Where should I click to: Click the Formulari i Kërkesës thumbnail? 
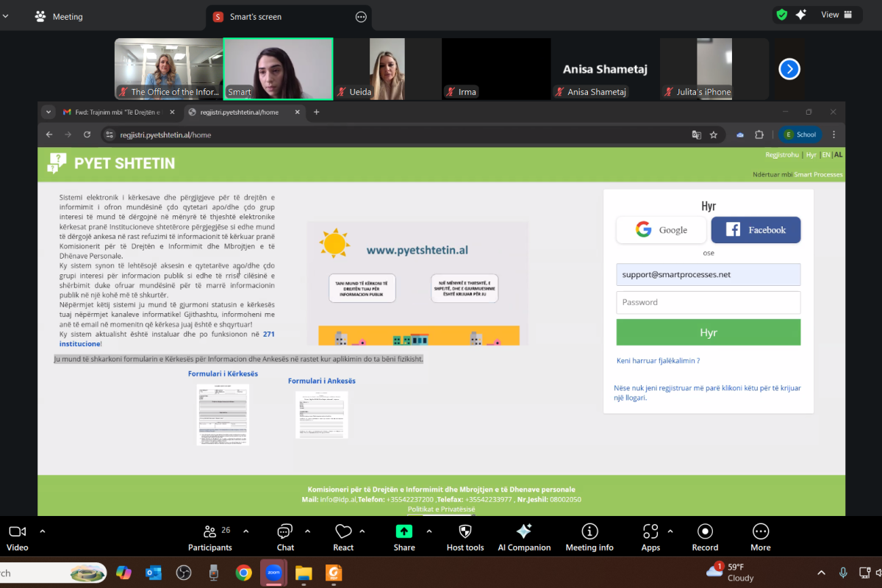point(223,414)
